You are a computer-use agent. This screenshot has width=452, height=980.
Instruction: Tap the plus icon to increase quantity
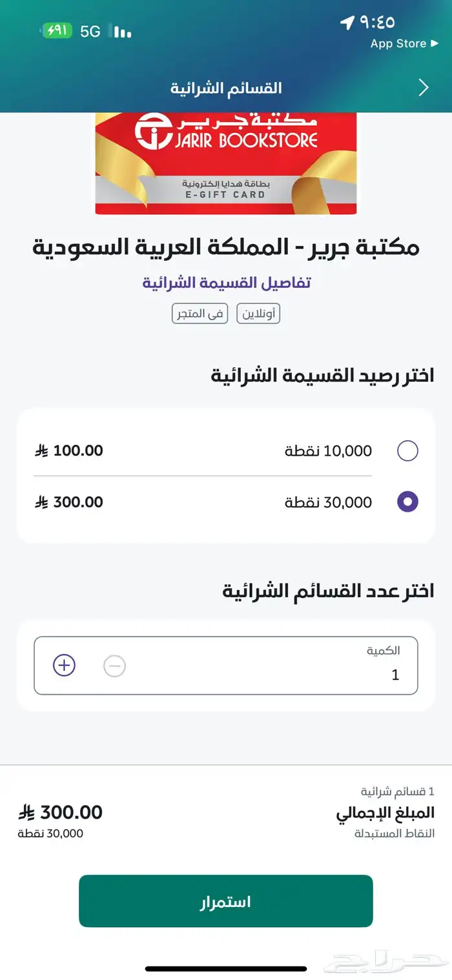(63, 665)
